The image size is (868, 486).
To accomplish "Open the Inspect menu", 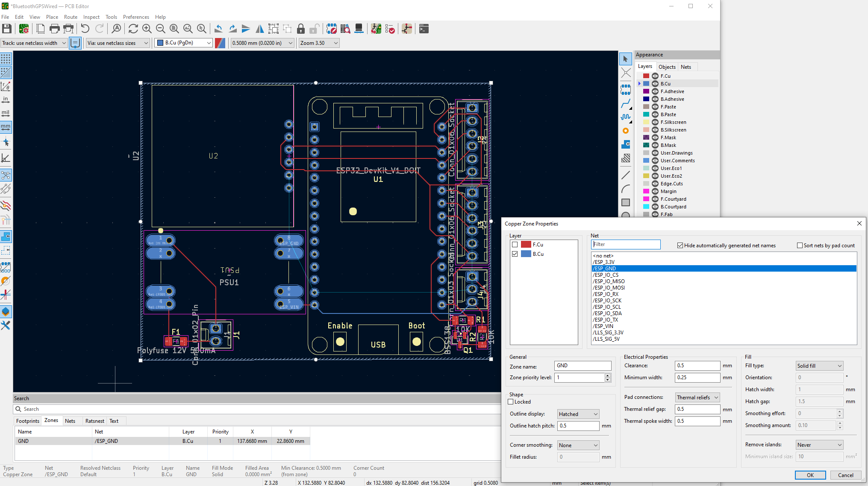I will pos(91,17).
